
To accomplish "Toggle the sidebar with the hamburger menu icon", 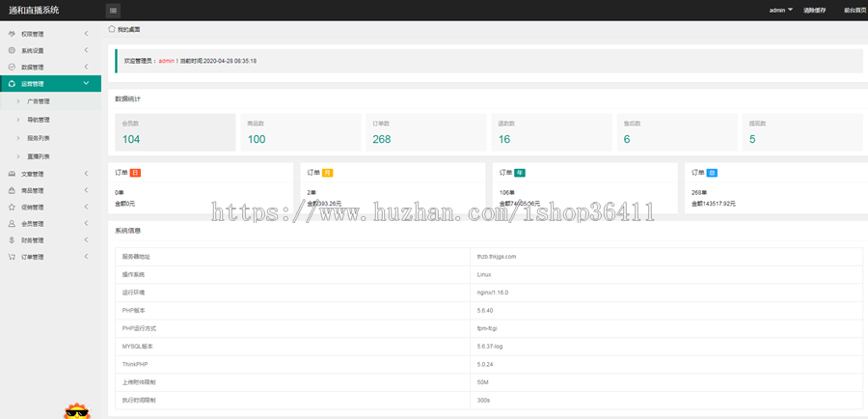I will [113, 11].
